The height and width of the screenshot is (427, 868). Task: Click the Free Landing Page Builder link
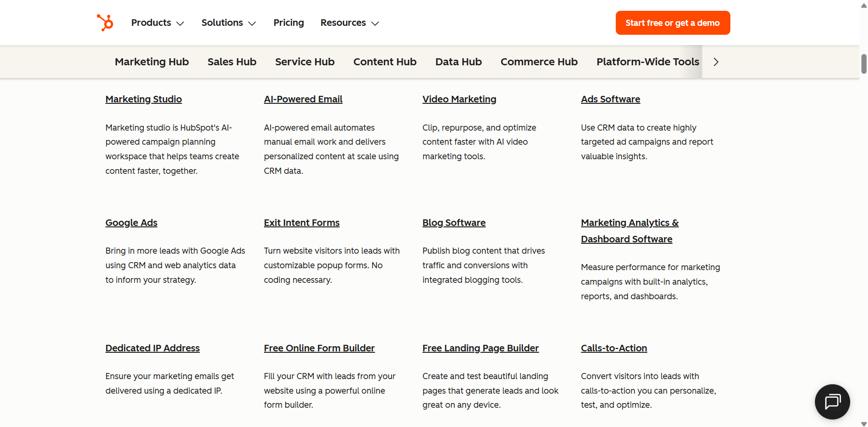click(480, 348)
